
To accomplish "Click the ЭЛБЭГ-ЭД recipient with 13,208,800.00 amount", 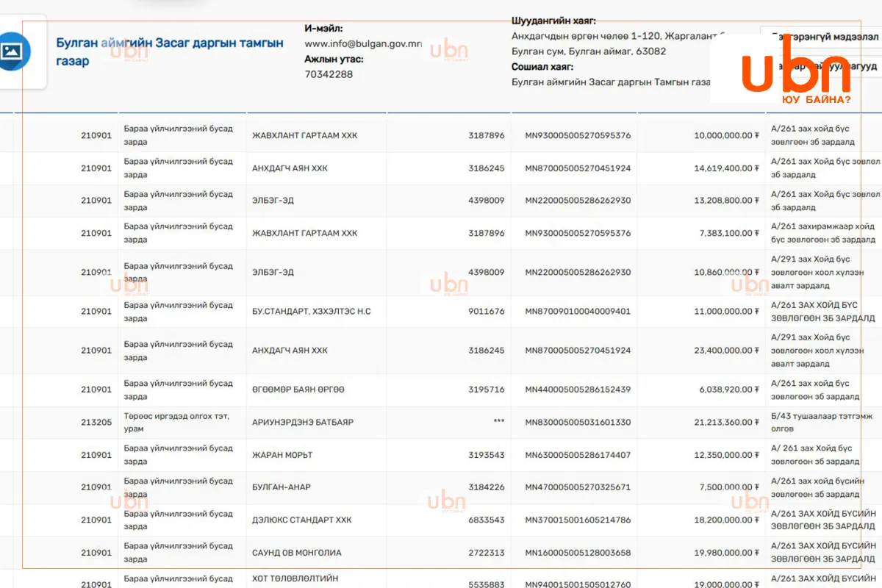I will point(273,201).
